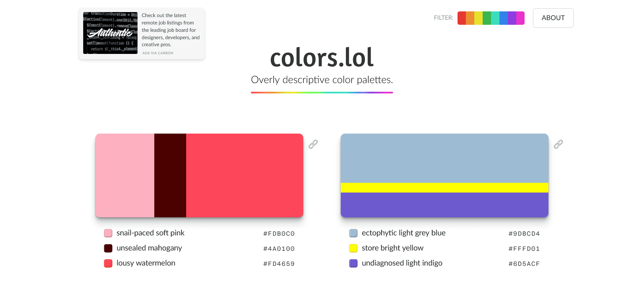Copy the hex code #6D5ACF
This screenshot has width=644, height=294.
[524, 264]
